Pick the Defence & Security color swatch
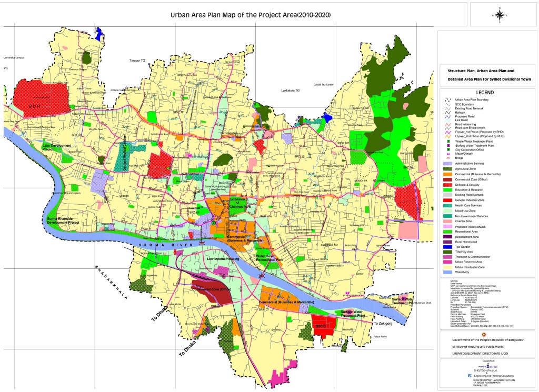This screenshot has height=392, width=539. (x=448, y=185)
